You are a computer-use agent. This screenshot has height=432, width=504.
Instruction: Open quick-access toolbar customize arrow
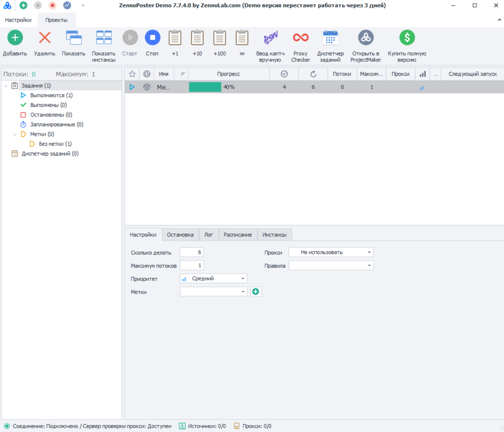coord(83,6)
